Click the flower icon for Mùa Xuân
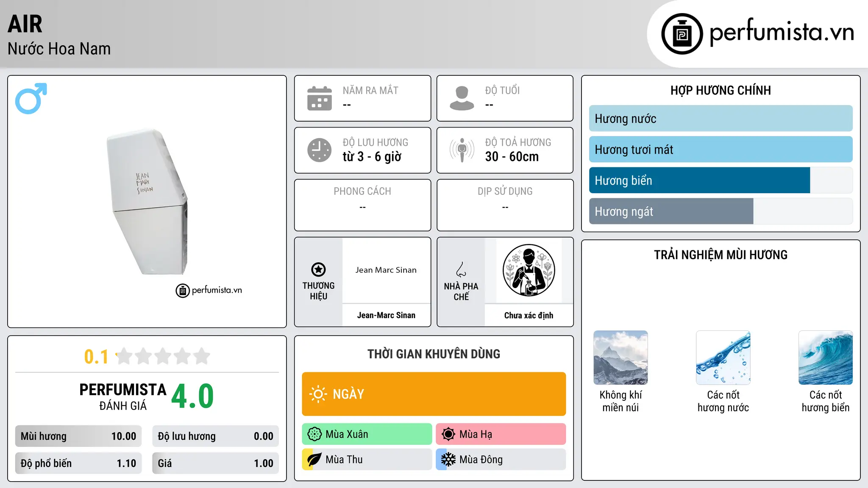The width and height of the screenshot is (868, 488). coord(314,434)
